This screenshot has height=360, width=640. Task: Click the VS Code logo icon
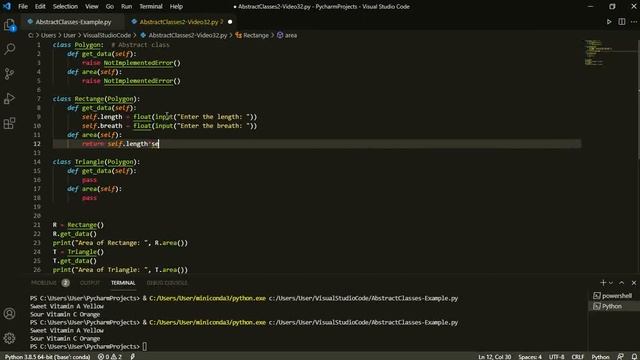tap(7, 6)
